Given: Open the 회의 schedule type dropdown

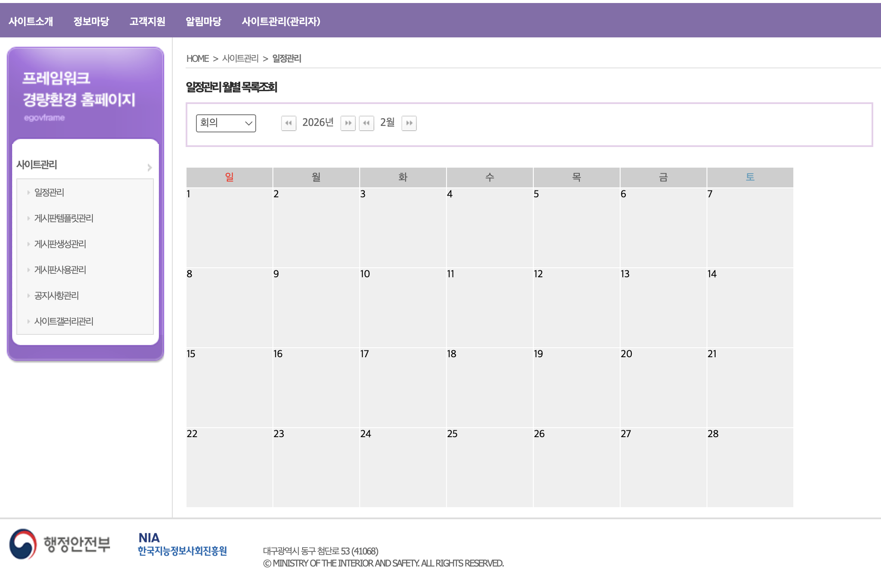Looking at the screenshot, I should (226, 123).
